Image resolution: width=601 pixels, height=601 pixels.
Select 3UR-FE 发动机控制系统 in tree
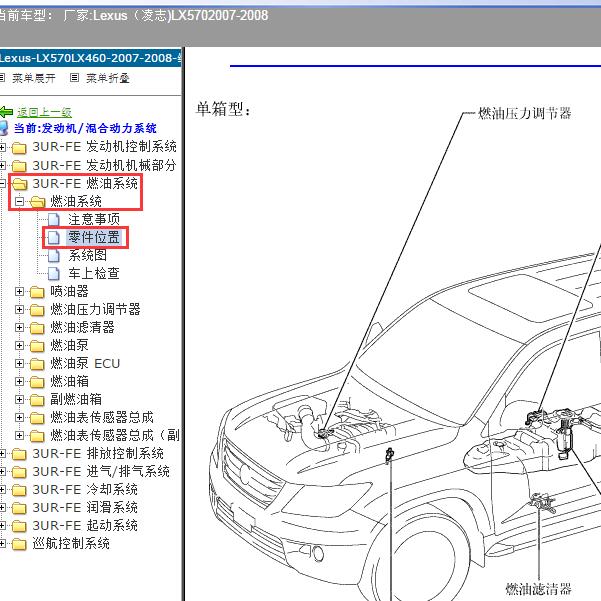tap(104, 147)
